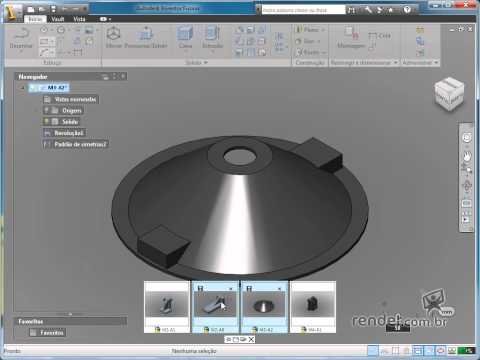Click the Desenhar sketch tool
The height and width of the screenshot is (360, 480).
click(x=21, y=38)
